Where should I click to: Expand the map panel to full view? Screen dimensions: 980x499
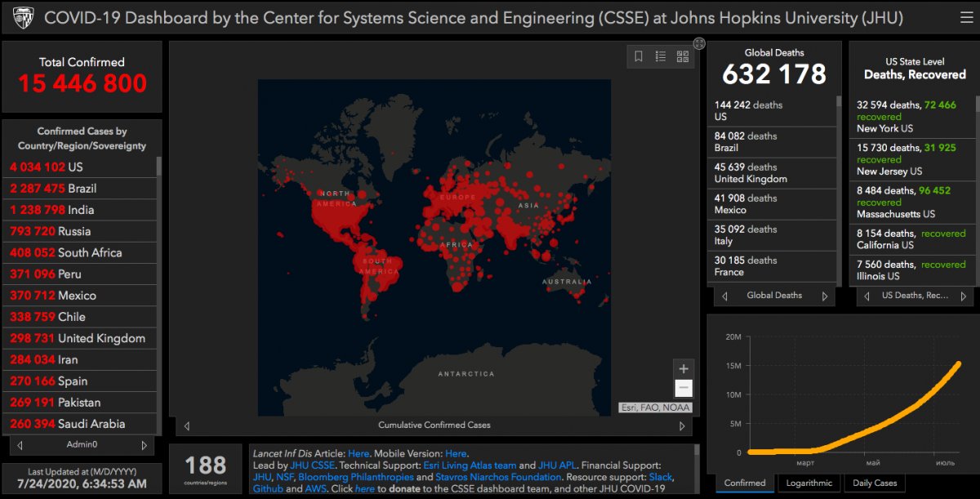tap(699, 43)
